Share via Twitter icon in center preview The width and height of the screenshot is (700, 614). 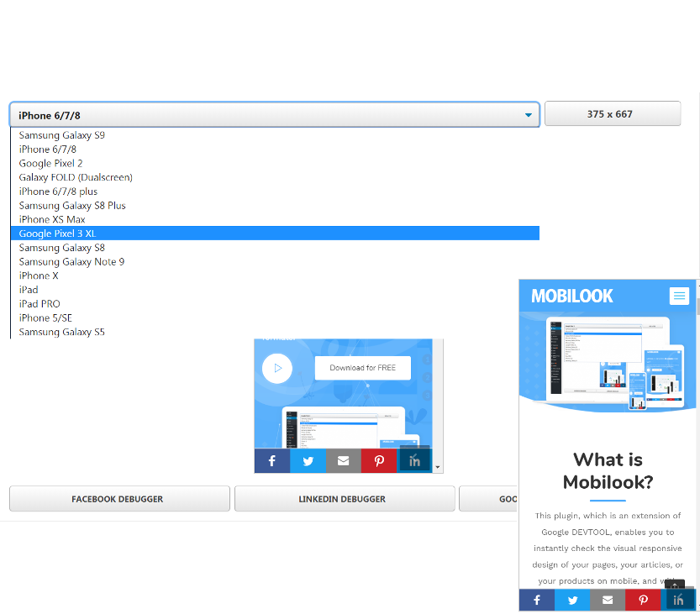click(x=308, y=461)
